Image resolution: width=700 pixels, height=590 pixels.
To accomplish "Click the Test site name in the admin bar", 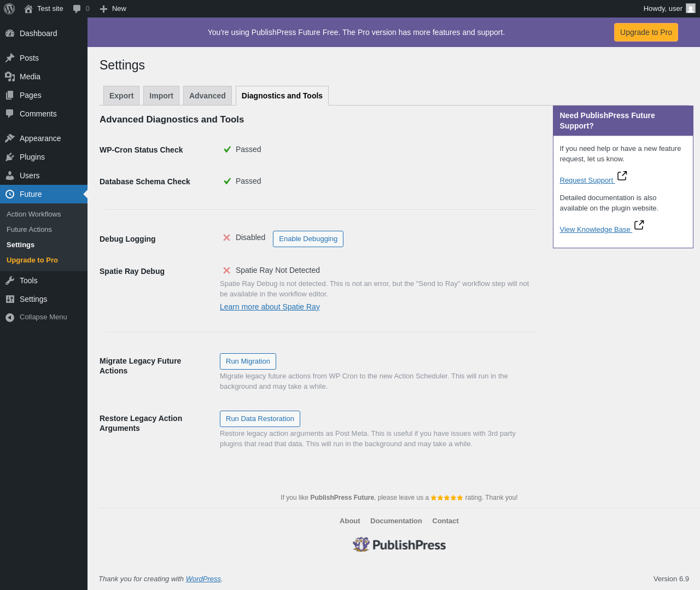I will [50, 9].
